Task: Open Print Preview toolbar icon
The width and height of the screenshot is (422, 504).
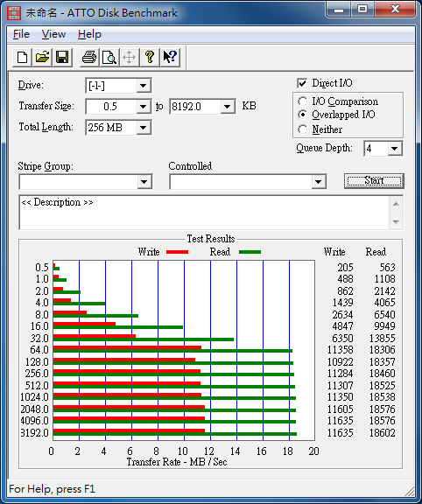Action: click(109, 58)
